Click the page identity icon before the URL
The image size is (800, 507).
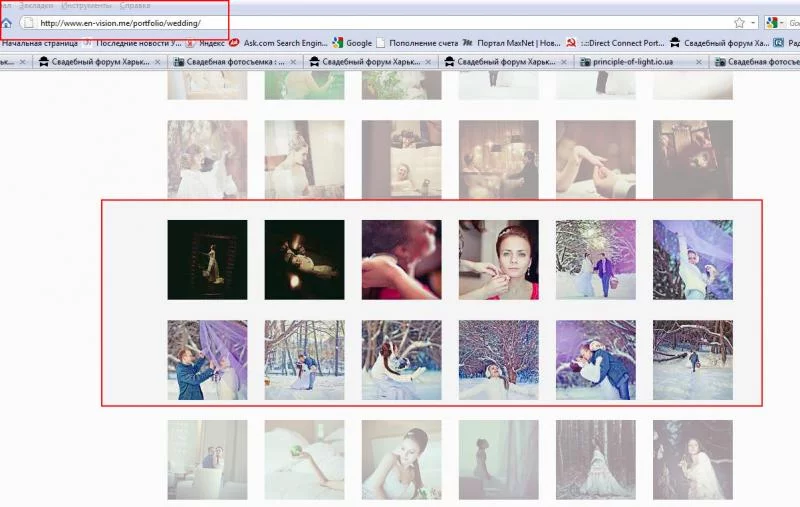click(x=29, y=23)
